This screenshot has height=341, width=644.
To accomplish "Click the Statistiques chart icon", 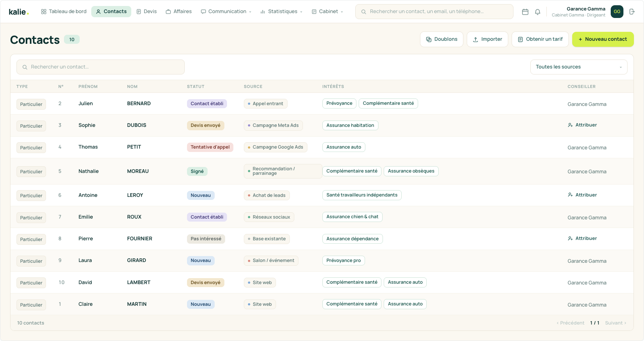I will tap(263, 12).
